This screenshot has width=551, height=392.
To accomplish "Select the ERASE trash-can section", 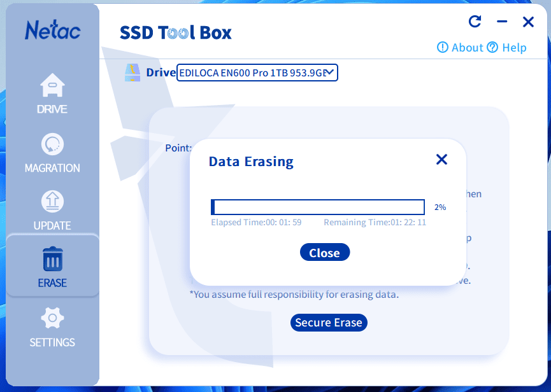I will 52,267.
